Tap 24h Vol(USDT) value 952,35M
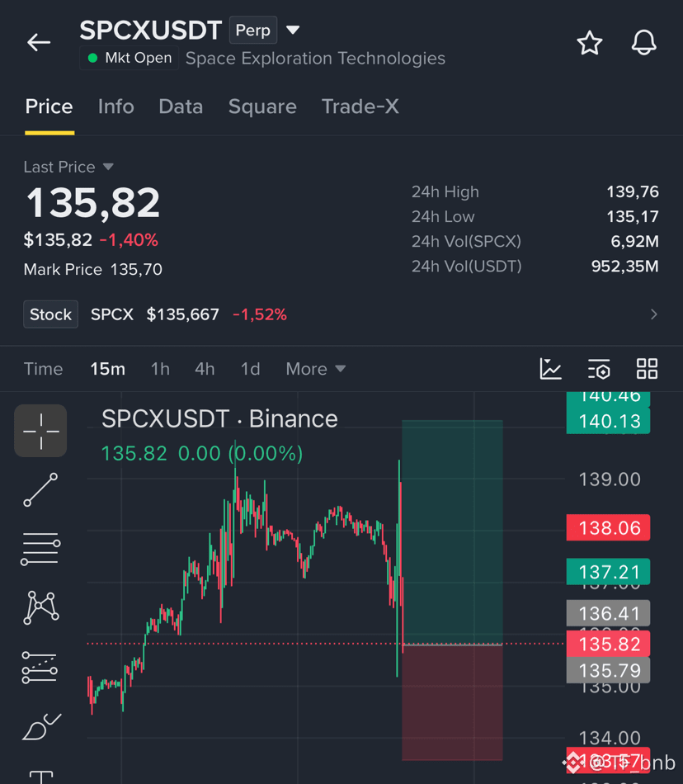This screenshot has width=683, height=784. 624,266
